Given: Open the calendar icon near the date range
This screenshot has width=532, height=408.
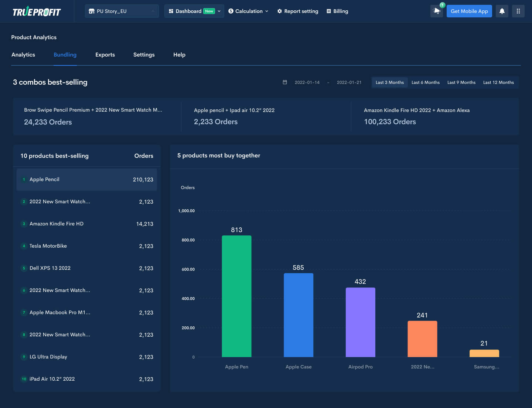Looking at the screenshot, I should pos(284,82).
